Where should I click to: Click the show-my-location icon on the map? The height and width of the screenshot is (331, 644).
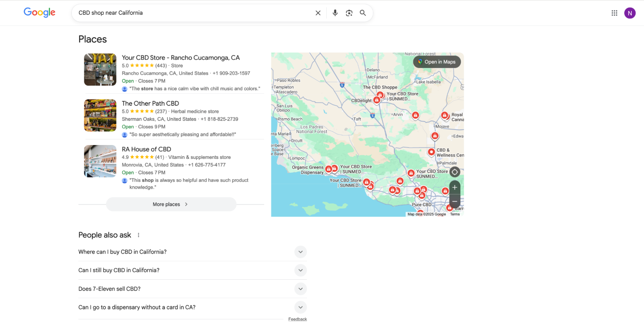tap(455, 172)
